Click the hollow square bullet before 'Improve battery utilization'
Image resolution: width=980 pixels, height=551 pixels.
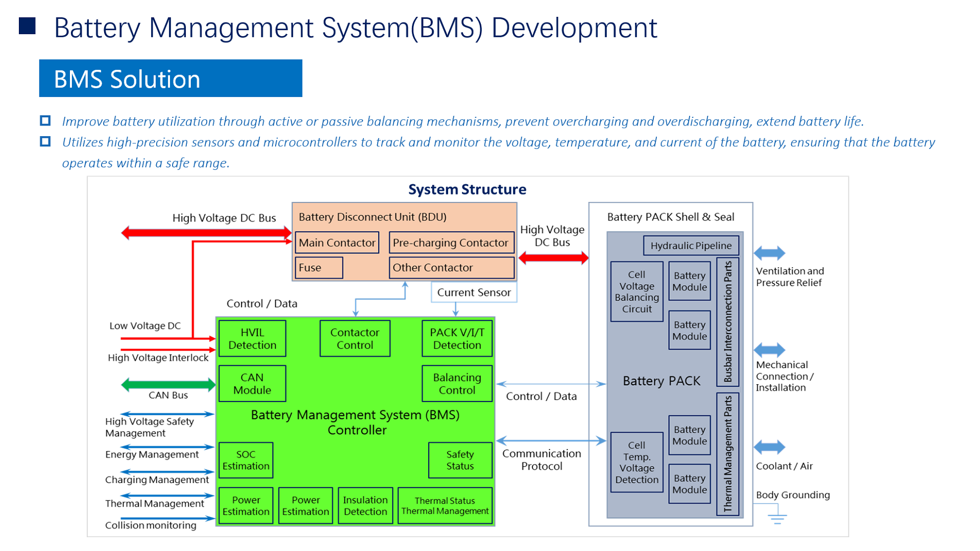45,120
